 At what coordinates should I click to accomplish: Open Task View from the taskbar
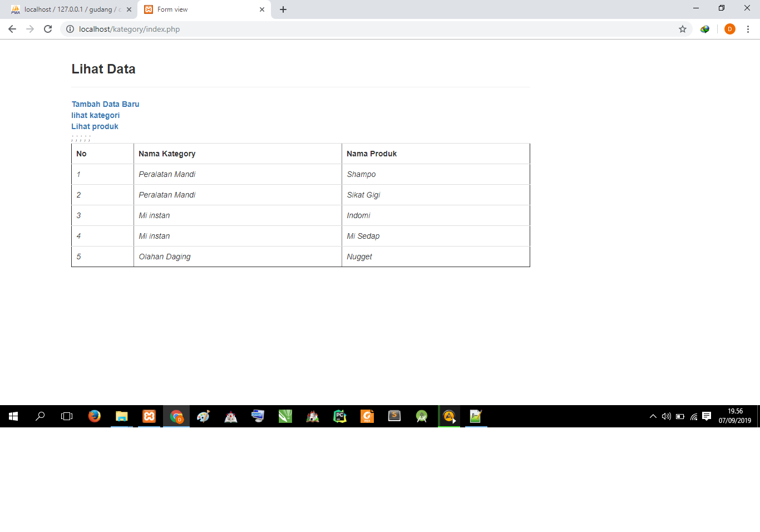click(x=67, y=416)
